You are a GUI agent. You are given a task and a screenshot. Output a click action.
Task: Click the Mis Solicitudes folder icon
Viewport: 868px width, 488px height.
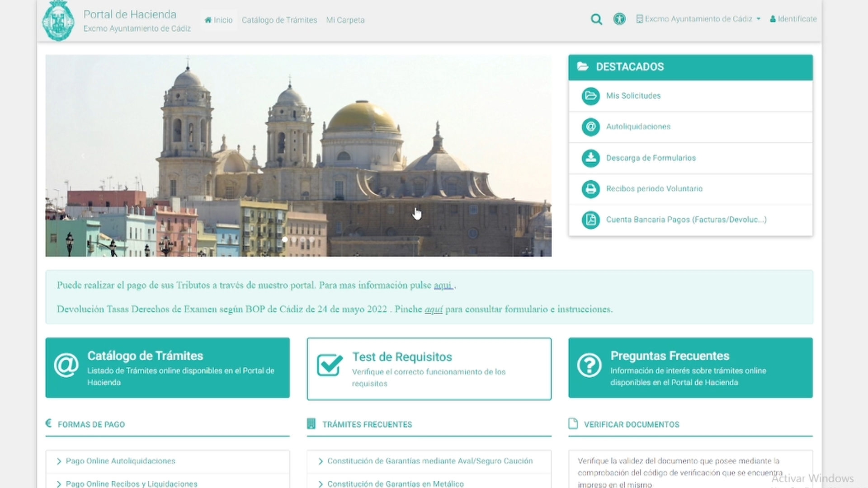coord(590,96)
